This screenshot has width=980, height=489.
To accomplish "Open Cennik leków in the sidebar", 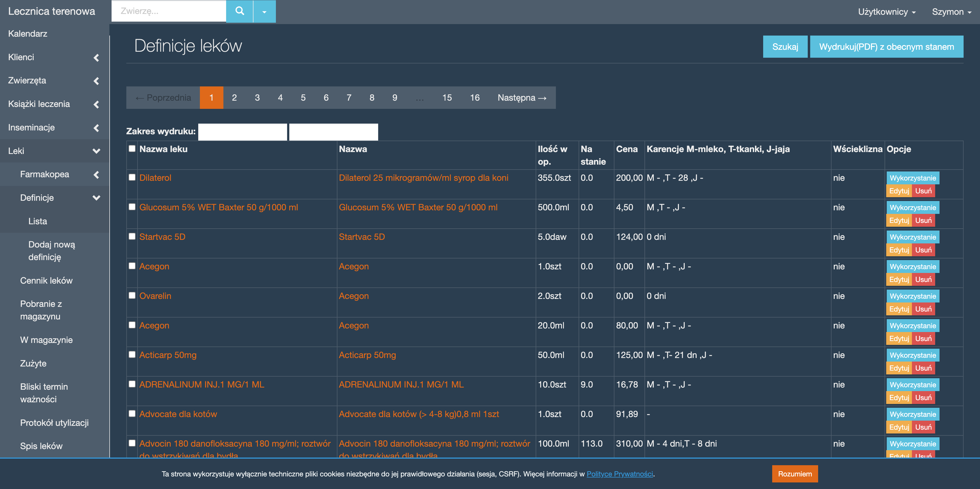I will [x=46, y=280].
